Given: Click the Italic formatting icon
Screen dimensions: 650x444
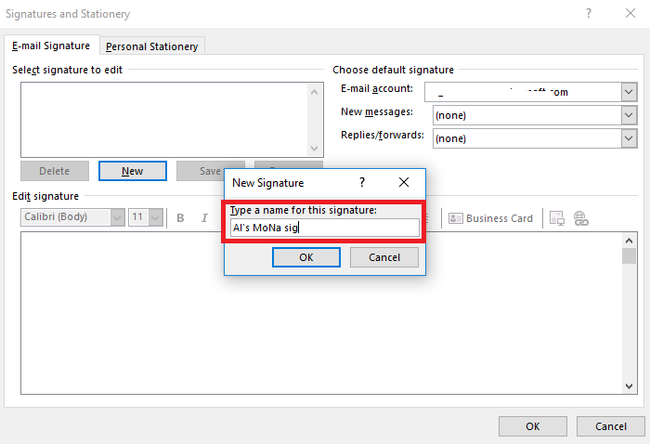Looking at the screenshot, I should point(205,218).
